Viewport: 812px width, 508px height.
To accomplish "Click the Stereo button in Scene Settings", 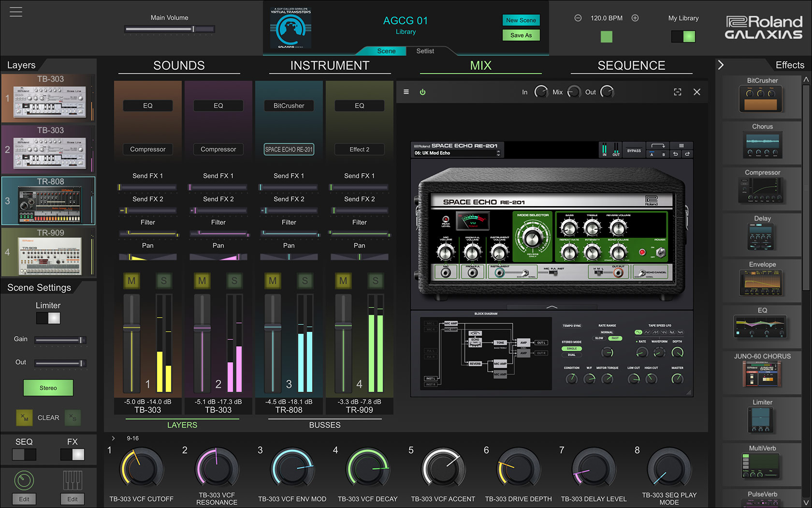I will [x=48, y=388].
